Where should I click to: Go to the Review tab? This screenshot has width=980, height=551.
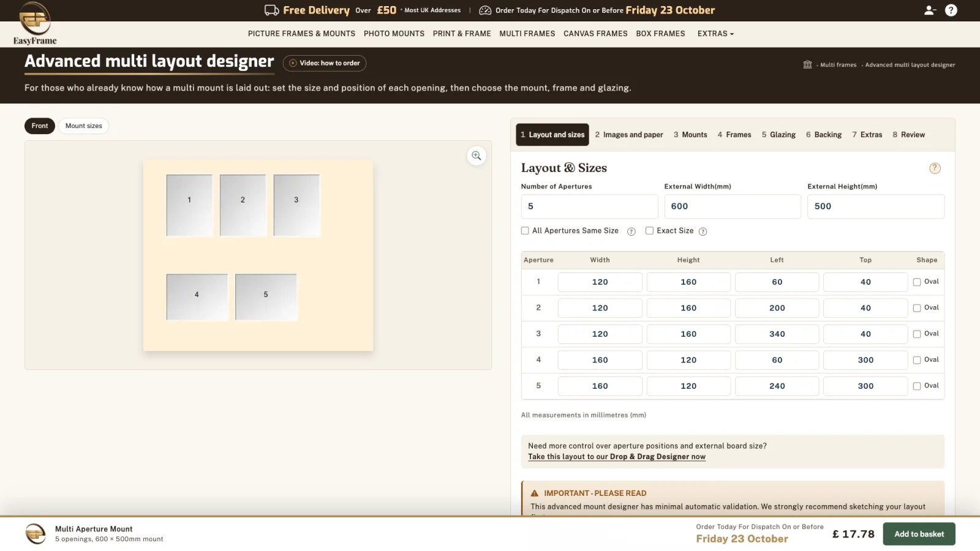click(x=908, y=135)
